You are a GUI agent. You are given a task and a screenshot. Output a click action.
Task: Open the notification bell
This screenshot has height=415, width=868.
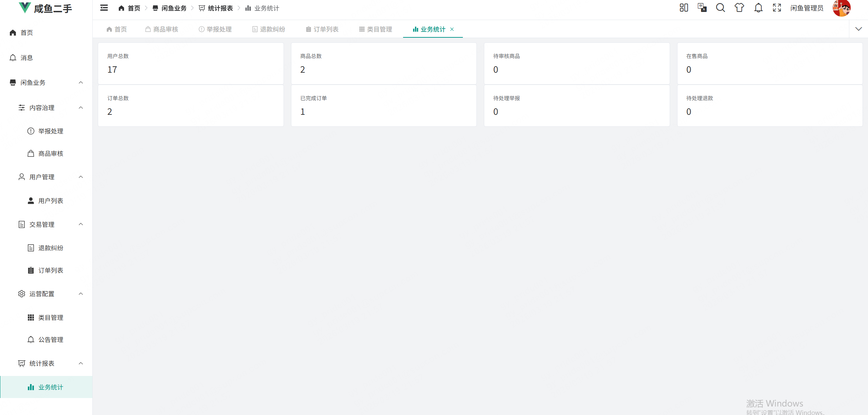[x=758, y=7]
